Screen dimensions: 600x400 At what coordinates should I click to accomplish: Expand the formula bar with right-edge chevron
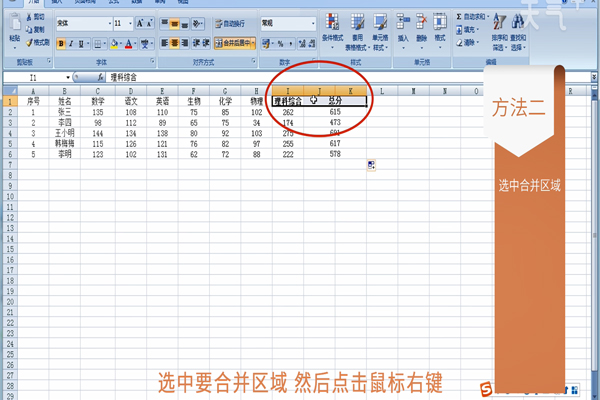click(593, 77)
